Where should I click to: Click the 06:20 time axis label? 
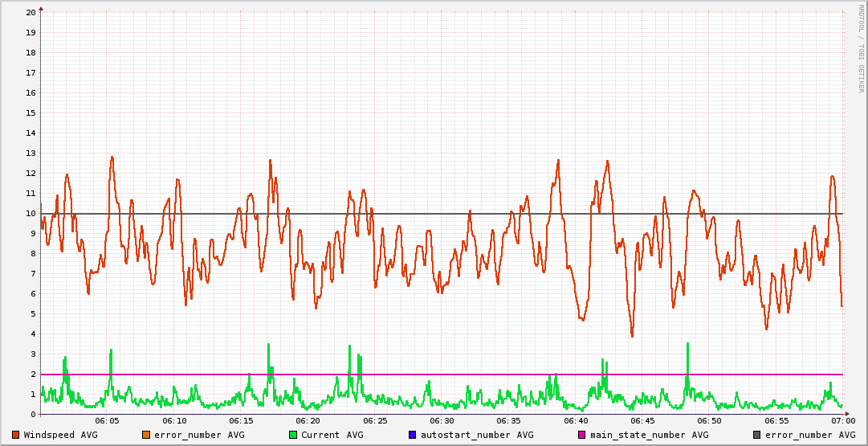click(308, 421)
